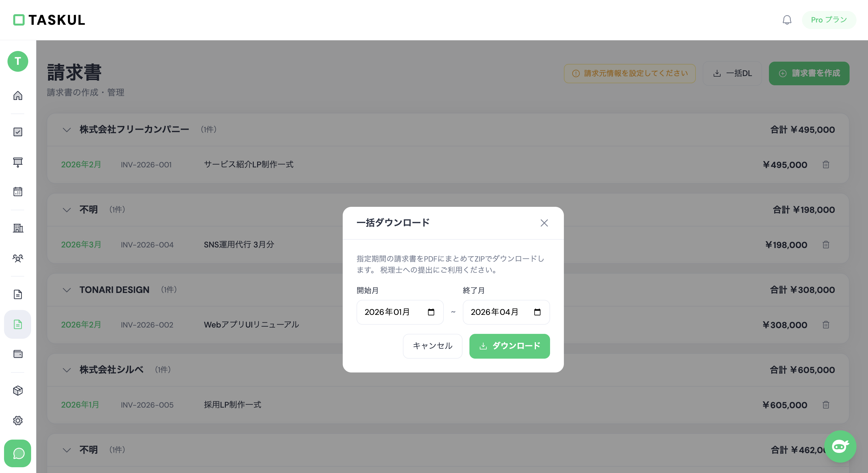This screenshot has height=473, width=868.
Task: Click invoice number INV-2026-005
Action: pos(147,405)
